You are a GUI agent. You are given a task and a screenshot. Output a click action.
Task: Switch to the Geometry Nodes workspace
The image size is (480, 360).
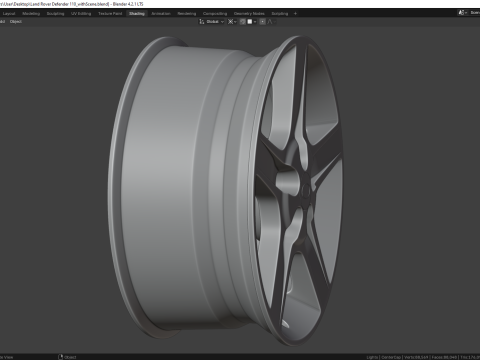click(x=249, y=14)
